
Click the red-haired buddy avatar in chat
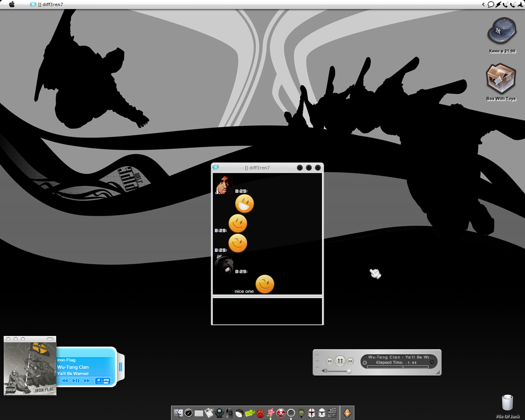[x=224, y=185]
